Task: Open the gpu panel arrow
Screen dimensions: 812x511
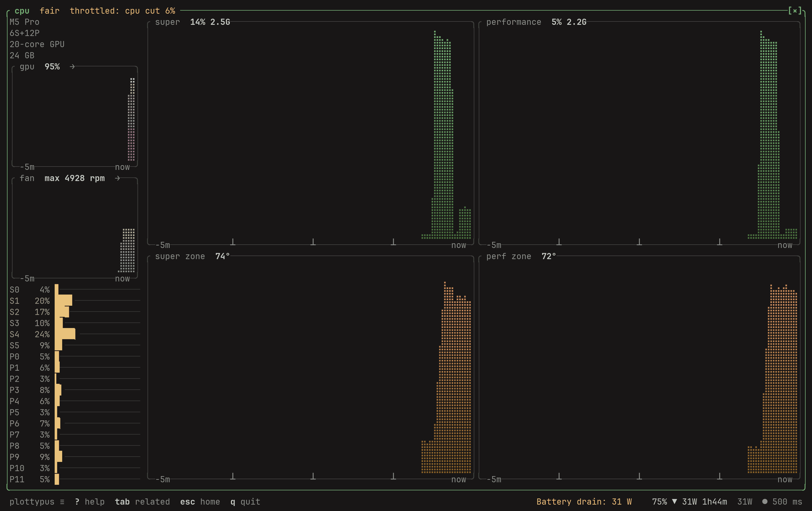Action: (72, 67)
